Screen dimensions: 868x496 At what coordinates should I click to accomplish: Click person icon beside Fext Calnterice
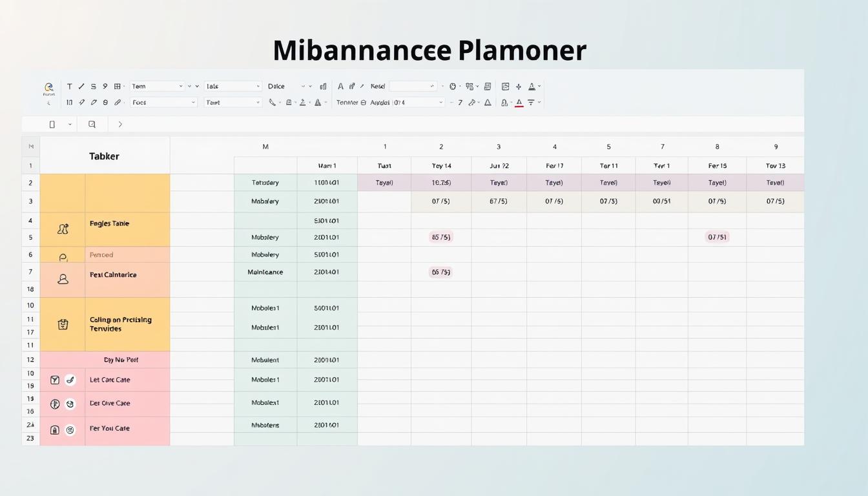[x=63, y=279]
